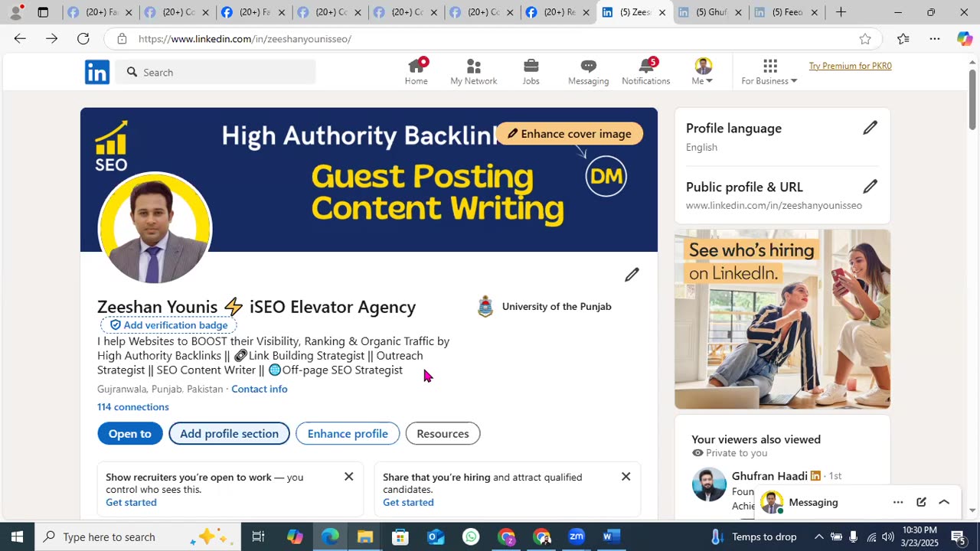
Task: Click the Open to button
Action: [x=130, y=433]
